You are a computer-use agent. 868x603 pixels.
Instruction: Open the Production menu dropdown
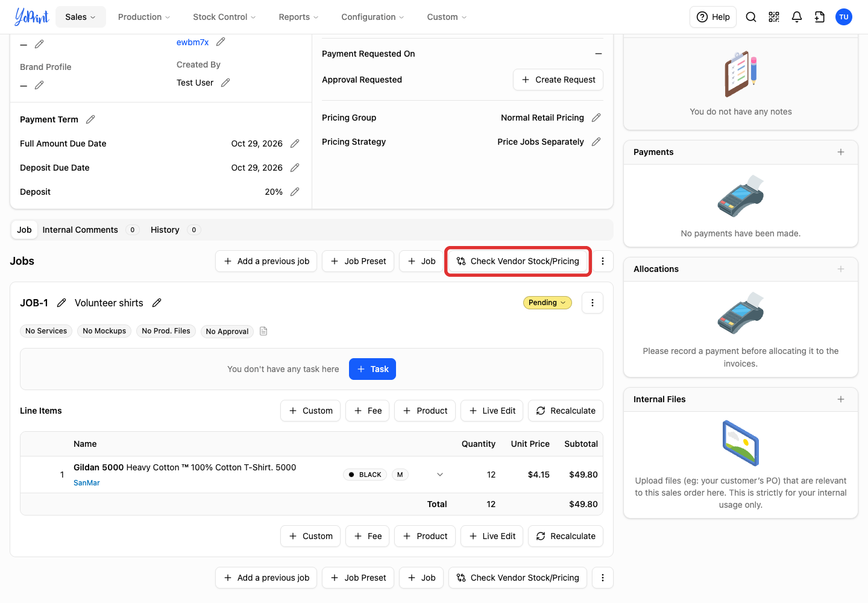point(144,17)
